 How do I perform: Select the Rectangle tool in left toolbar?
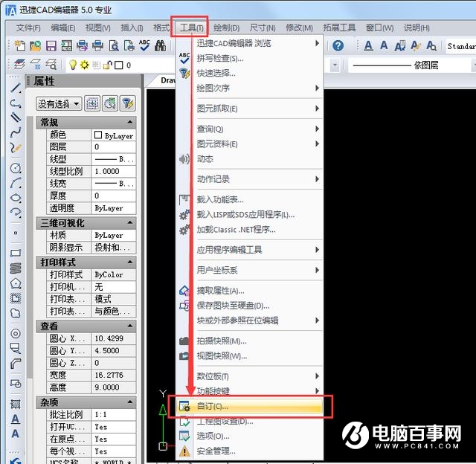[x=16, y=253]
